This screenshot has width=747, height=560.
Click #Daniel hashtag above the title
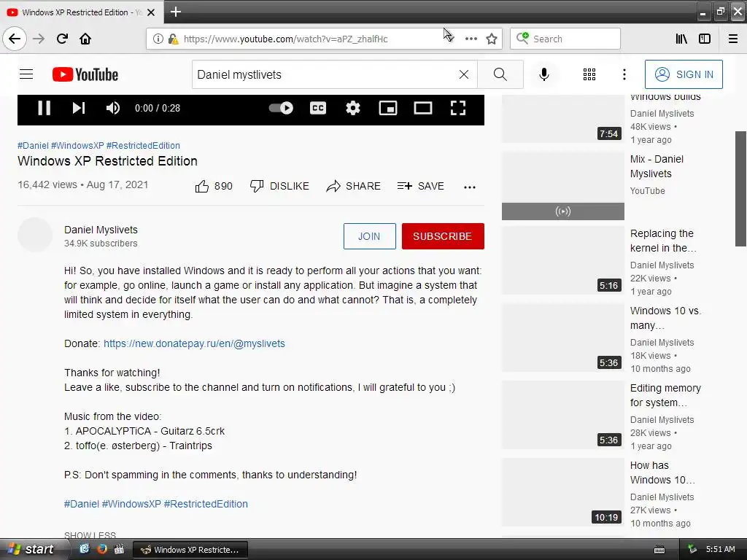[33, 146]
